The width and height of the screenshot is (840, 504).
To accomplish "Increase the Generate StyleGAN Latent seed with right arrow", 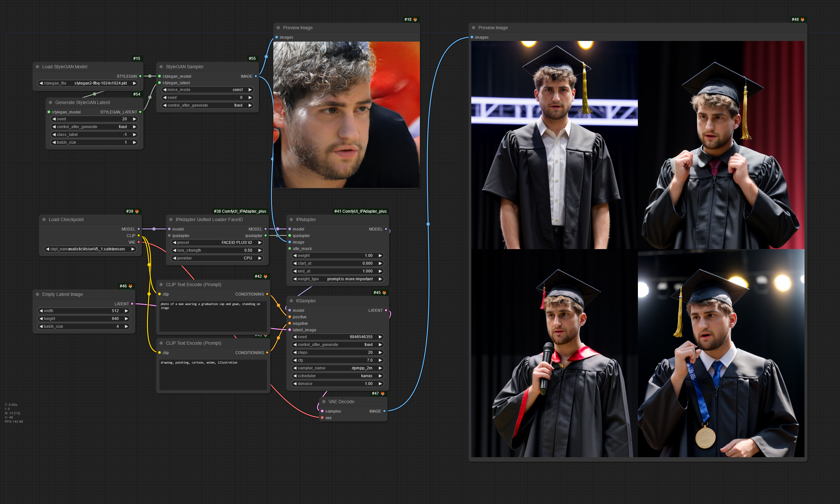I will click(134, 119).
